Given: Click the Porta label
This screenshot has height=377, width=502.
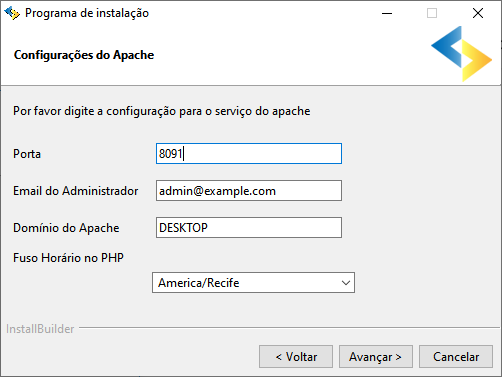Looking at the screenshot, I should point(27,154).
